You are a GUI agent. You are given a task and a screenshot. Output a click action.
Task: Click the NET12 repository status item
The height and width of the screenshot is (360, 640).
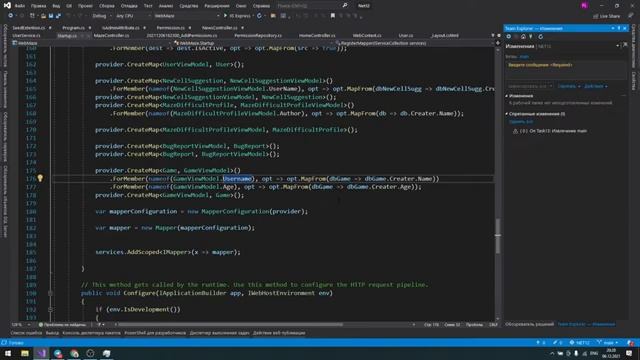coord(580,342)
